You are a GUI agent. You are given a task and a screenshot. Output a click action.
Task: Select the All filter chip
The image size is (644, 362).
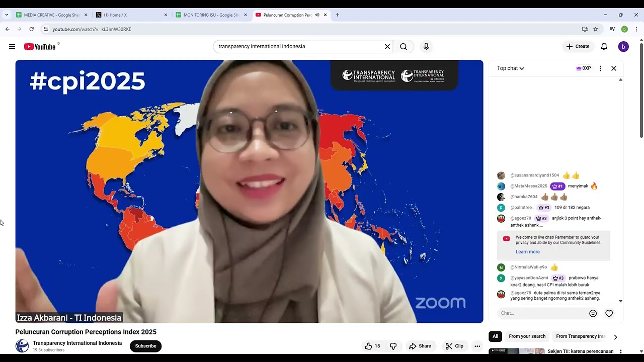(496, 336)
